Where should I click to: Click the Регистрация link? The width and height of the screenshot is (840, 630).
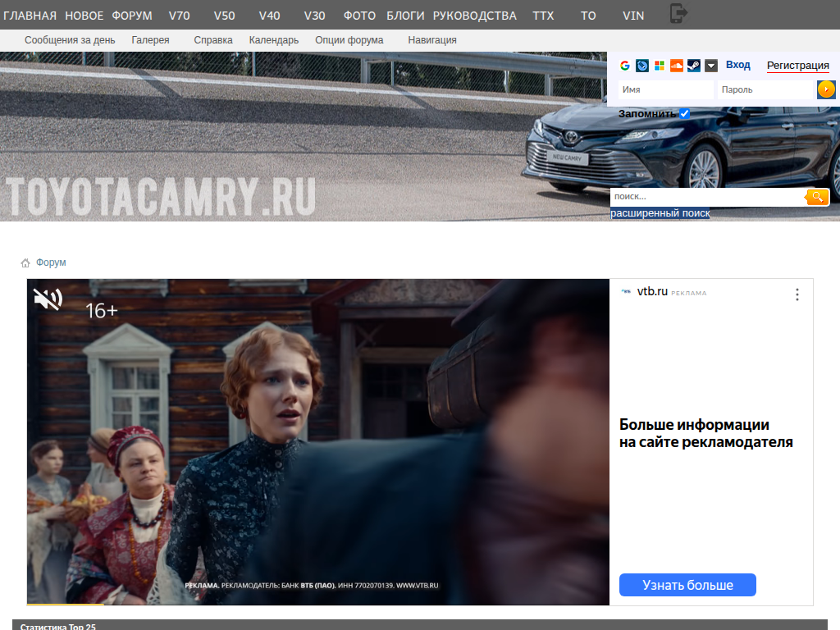click(x=797, y=66)
